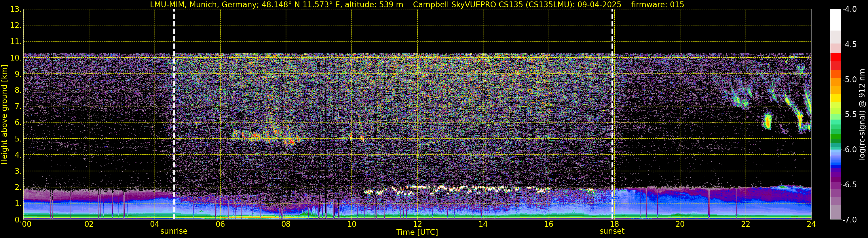Click the height axis tick "8."
This screenshot has width=868, height=238.
(18, 90)
